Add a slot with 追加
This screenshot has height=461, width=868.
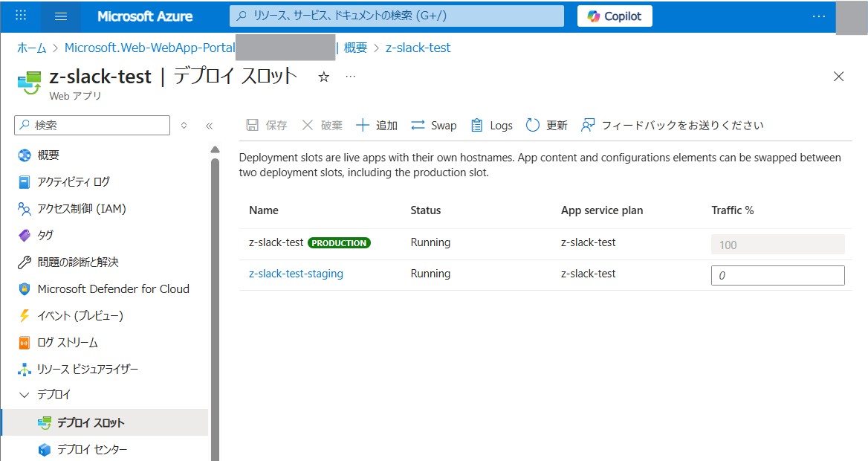point(377,125)
